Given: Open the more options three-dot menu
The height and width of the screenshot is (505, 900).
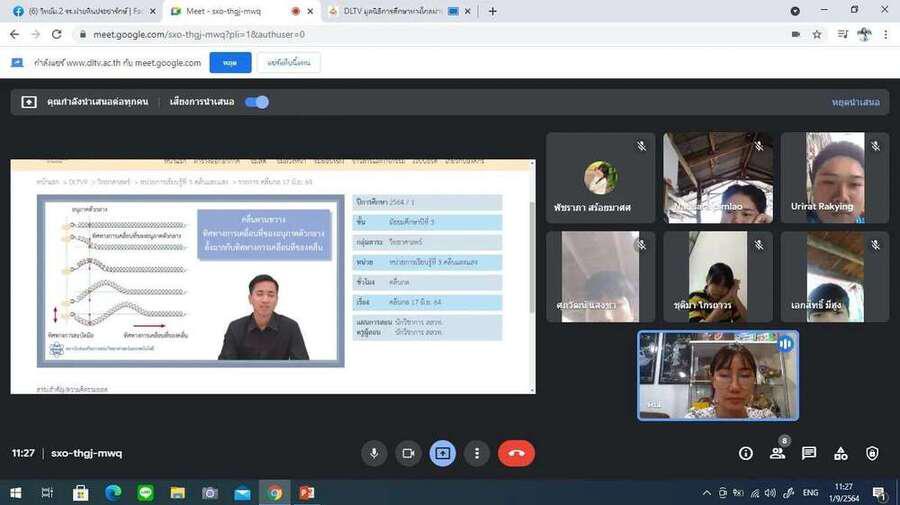Looking at the screenshot, I should [x=477, y=453].
